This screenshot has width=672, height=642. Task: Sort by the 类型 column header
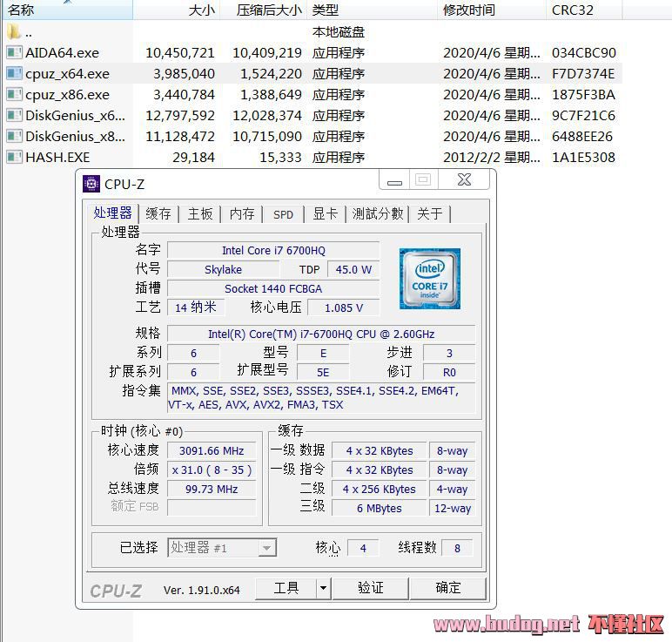click(372, 10)
